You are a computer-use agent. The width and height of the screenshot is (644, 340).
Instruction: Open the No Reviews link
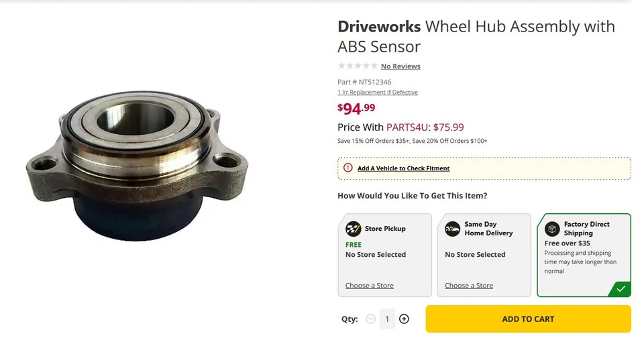click(400, 66)
